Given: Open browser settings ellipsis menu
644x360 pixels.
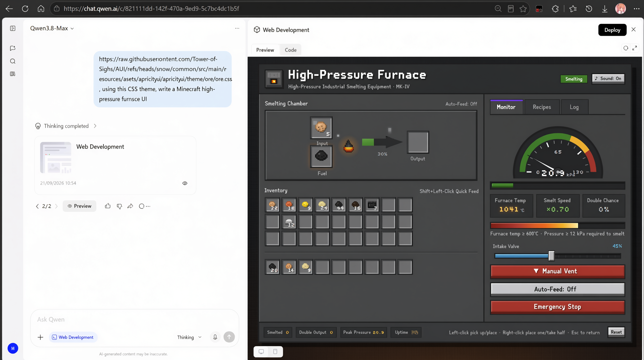Looking at the screenshot, I should click(636, 9).
